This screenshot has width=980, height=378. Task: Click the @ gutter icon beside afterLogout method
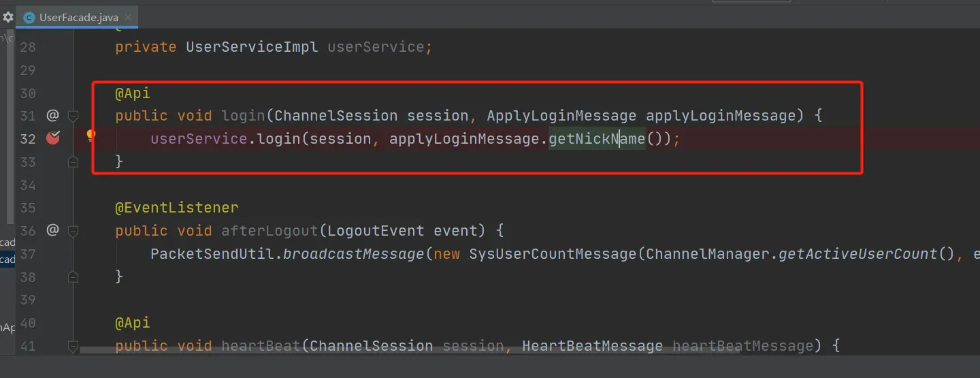click(x=52, y=230)
